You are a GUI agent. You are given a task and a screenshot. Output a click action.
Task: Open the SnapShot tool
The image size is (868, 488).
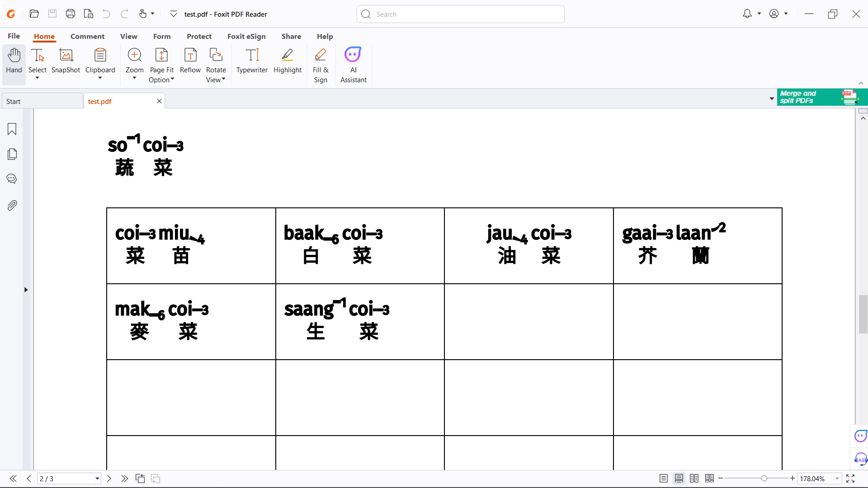tap(66, 61)
